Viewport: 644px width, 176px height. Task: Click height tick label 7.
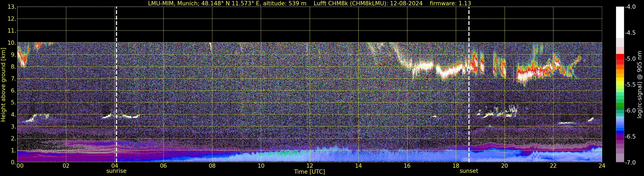(x=13, y=79)
